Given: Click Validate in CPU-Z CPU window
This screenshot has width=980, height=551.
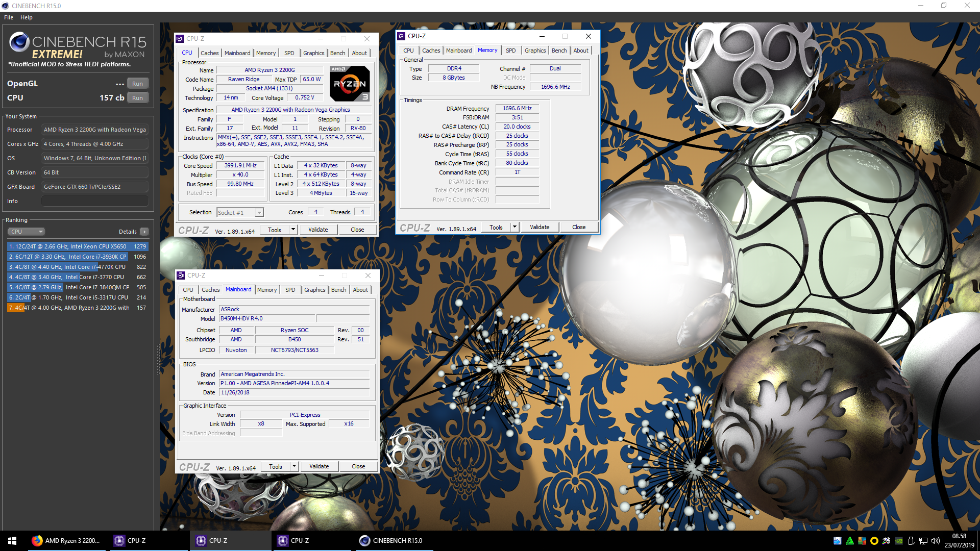Looking at the screenshot, I should [318, 230].
